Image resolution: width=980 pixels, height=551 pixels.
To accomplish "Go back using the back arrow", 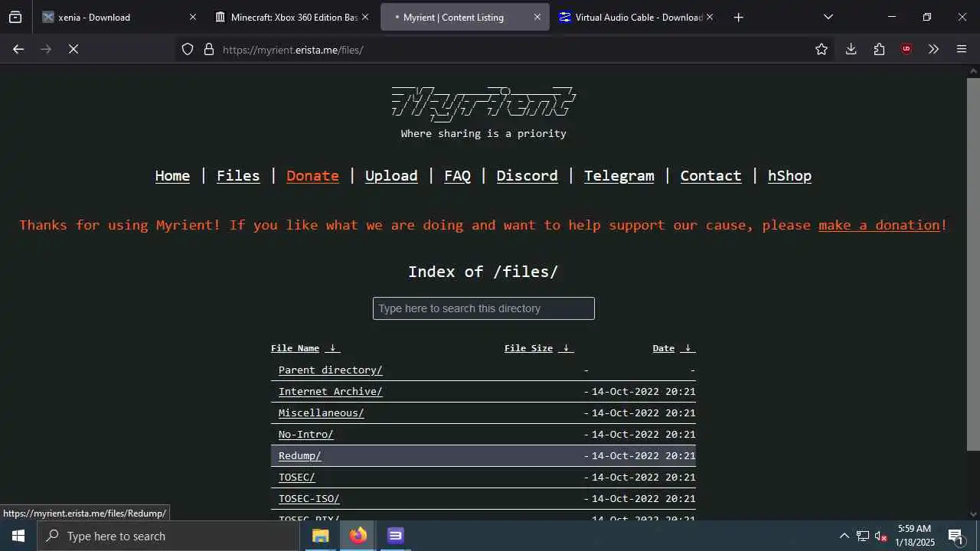I will (18, 49).
